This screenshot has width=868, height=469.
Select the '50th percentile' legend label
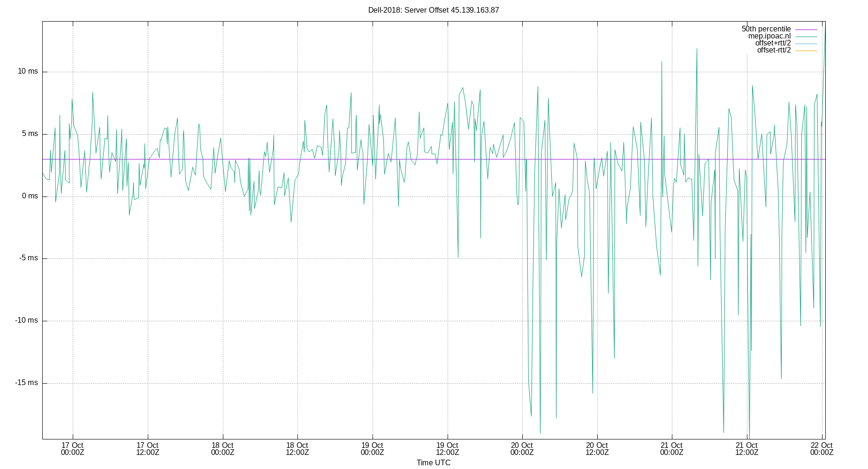(x=766, y=29)
